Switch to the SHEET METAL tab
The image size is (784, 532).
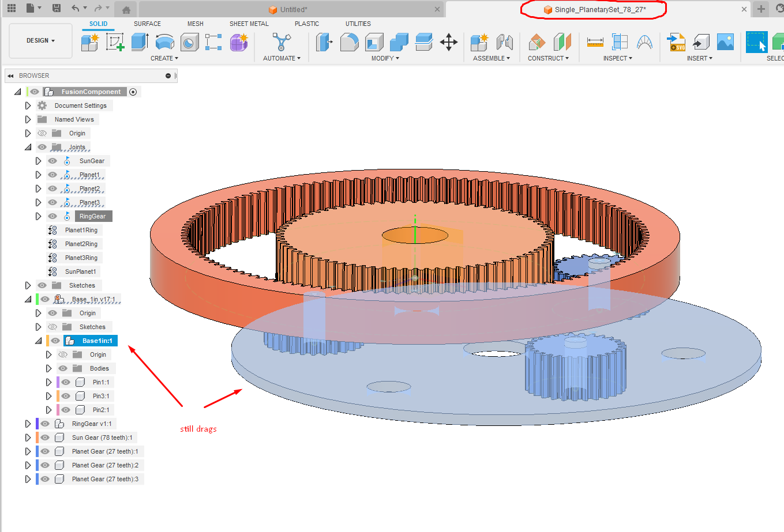[x=249, y=24]
